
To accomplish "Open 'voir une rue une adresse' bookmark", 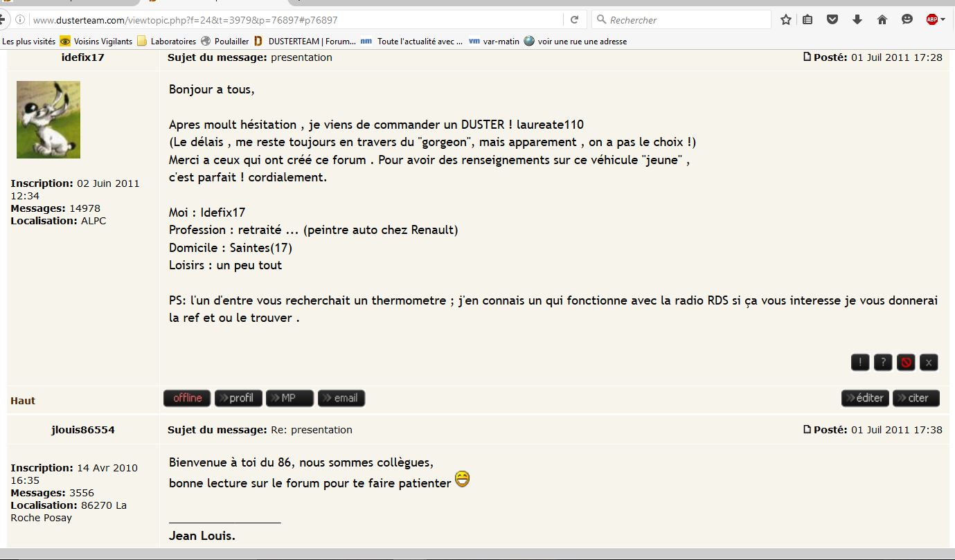I will [575, 42].
